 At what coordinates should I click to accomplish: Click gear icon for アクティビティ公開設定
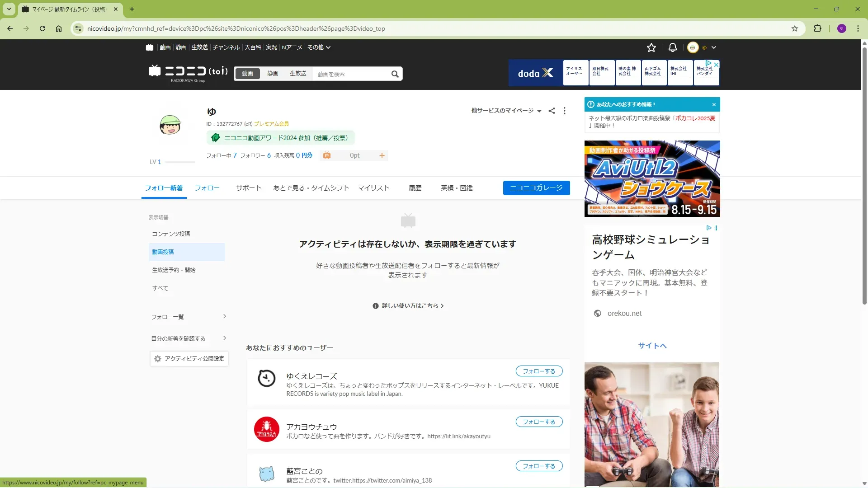click(158, 359)
